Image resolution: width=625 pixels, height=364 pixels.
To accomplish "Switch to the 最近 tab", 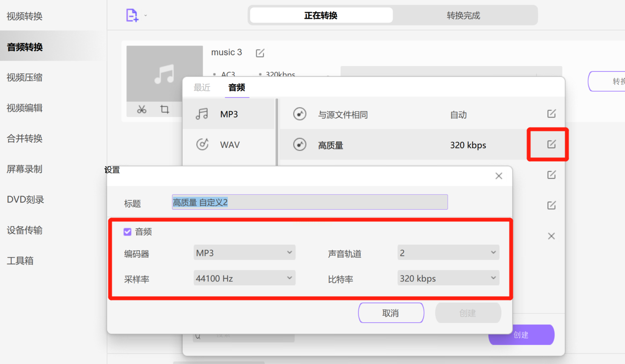I will click(x=202, y=88).
